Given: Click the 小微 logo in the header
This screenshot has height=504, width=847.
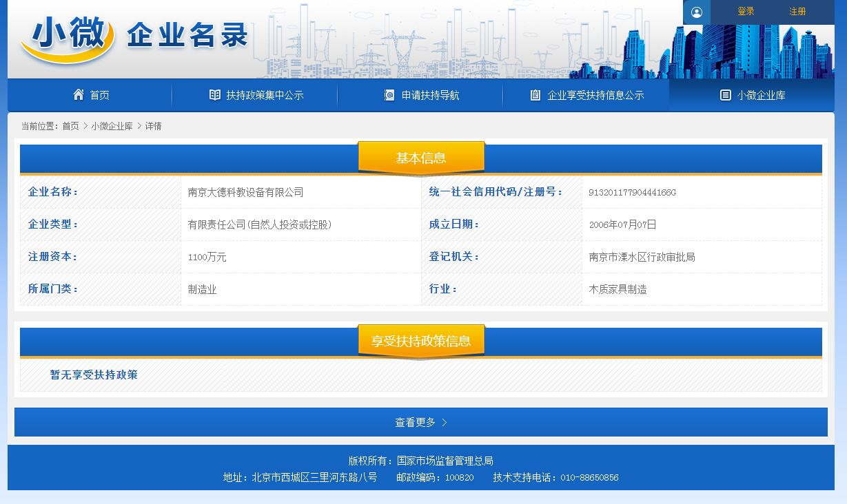Looking at the screenshot, I should 68,38.
